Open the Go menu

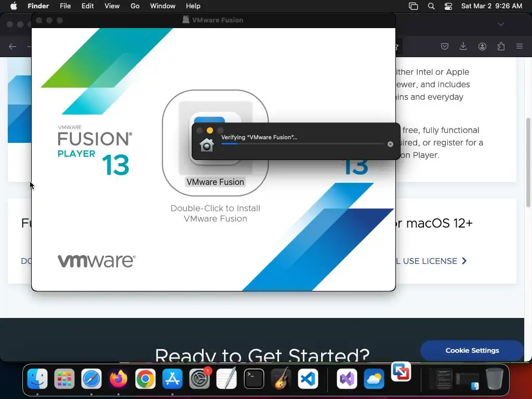(x=135, y=6)
